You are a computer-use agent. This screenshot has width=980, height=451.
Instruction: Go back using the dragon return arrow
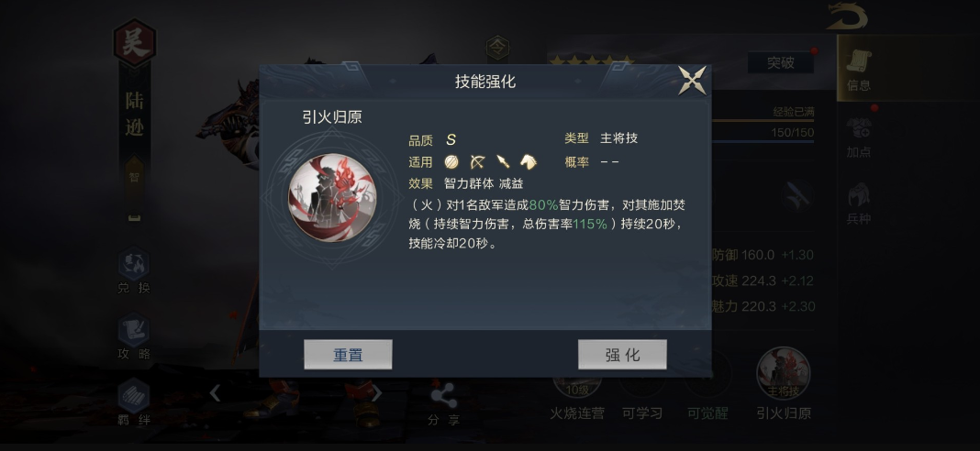tap(847, 16)
